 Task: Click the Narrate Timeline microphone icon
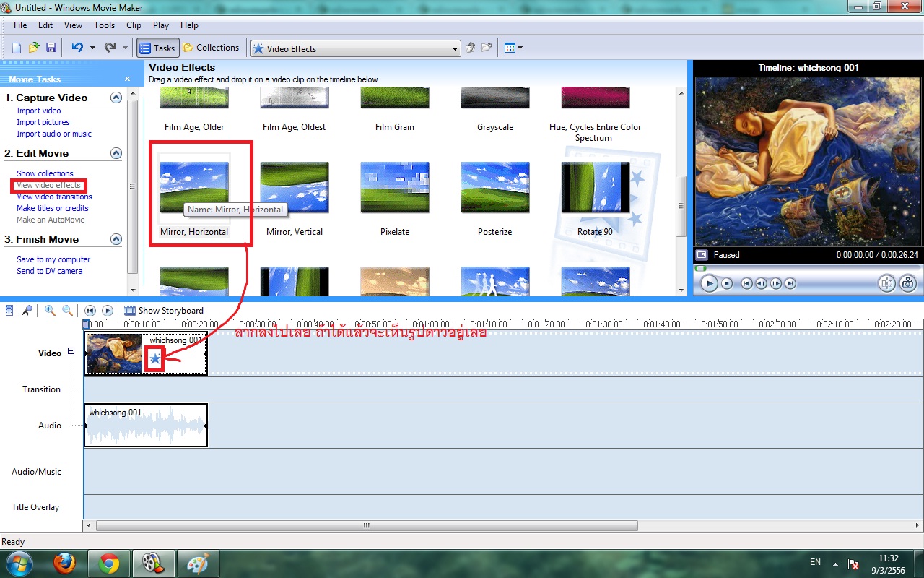point(27,311)
